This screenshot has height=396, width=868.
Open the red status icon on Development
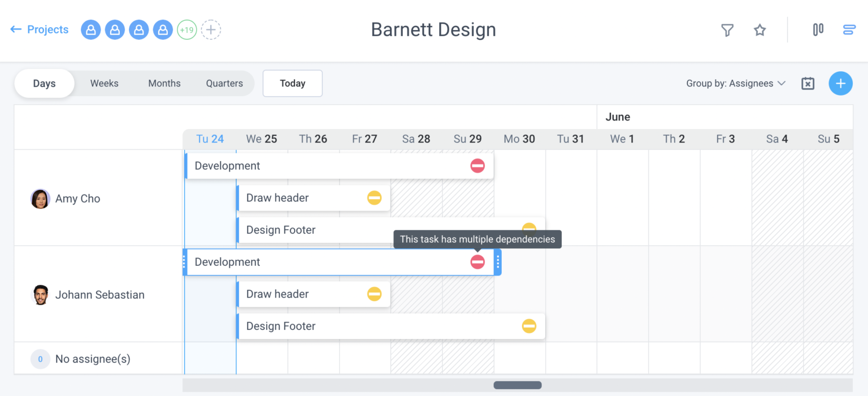478,165
